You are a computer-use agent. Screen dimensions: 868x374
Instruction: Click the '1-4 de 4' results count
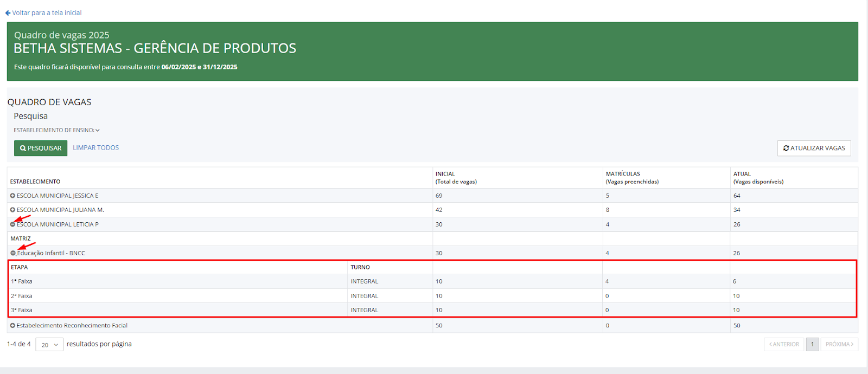click(19, 344)
